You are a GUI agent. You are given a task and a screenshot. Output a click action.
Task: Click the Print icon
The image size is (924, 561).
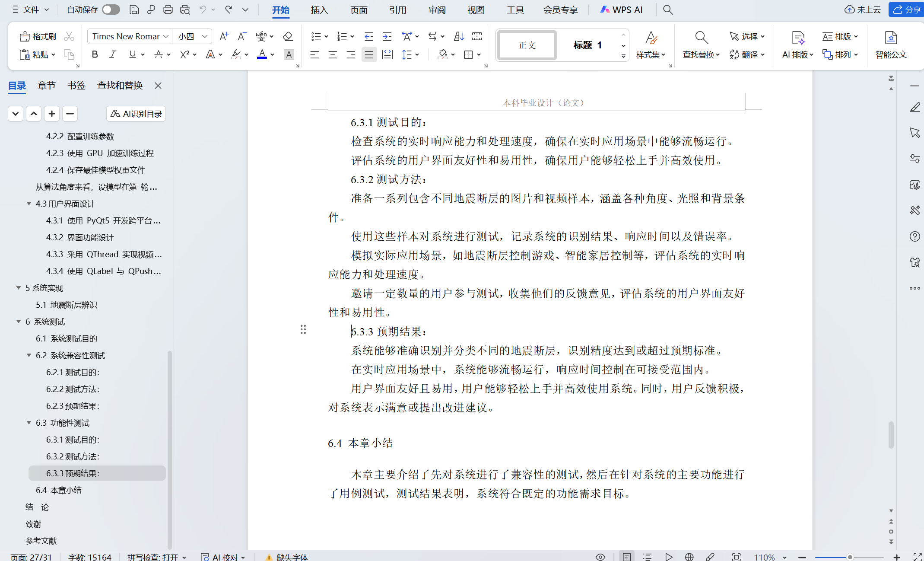tap(168, 10)
